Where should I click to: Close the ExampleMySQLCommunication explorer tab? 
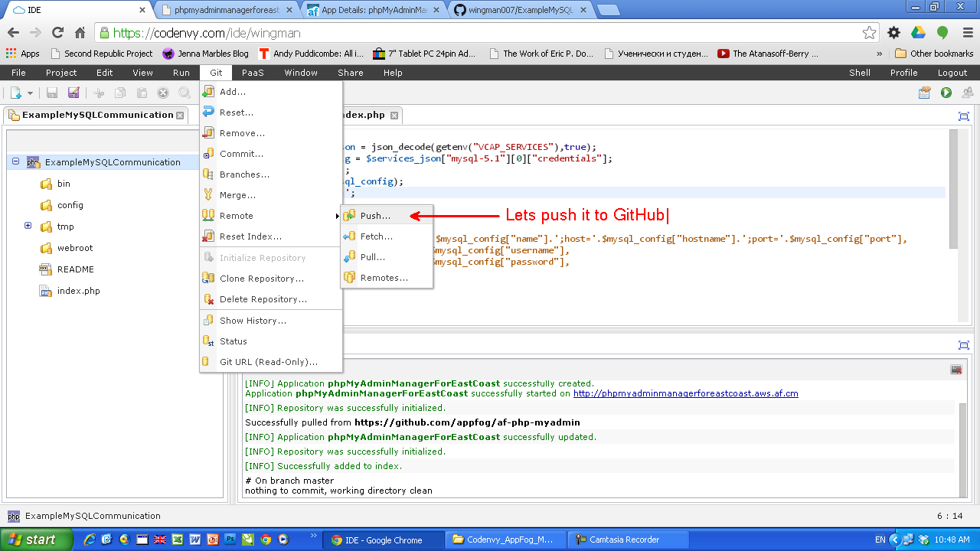[x=180, y=115]
